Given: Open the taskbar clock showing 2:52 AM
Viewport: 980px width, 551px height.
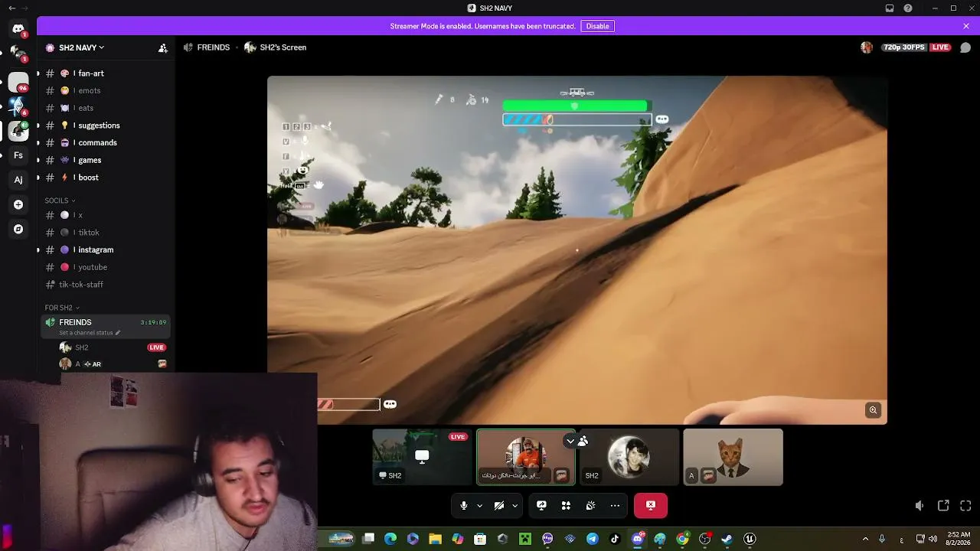Looking at the screenshot, I should pyautogui.click(x=959, y=539).
